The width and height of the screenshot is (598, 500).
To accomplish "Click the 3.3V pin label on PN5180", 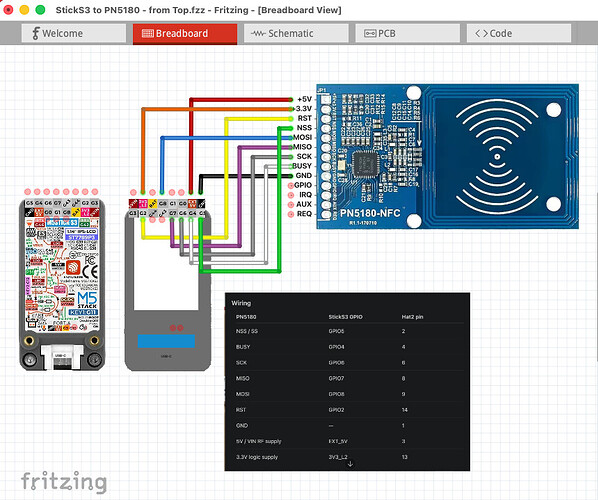I will 304,109.
